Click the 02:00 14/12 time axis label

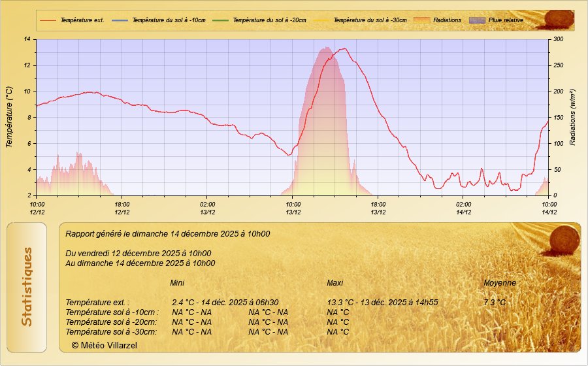[463, 208]
